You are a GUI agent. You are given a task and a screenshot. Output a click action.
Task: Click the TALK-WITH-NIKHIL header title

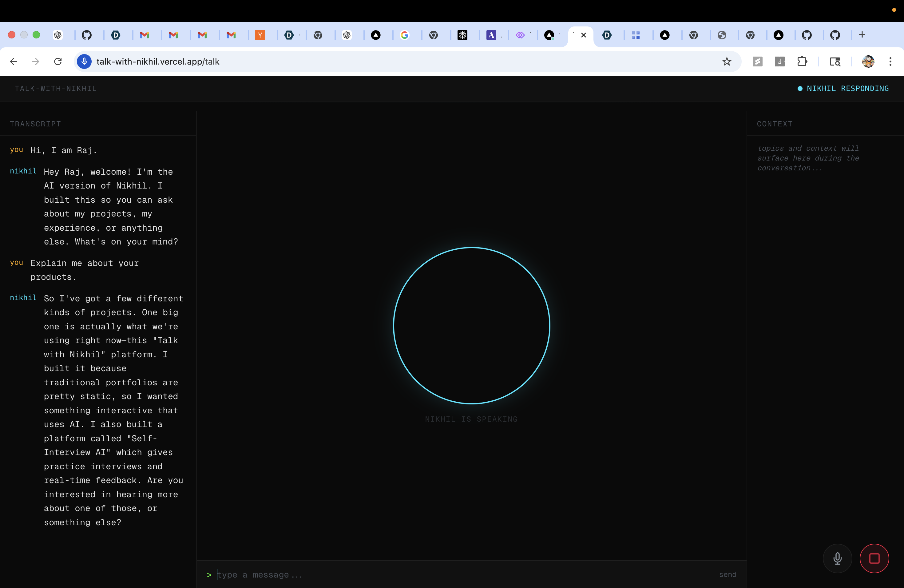(56, 89)
